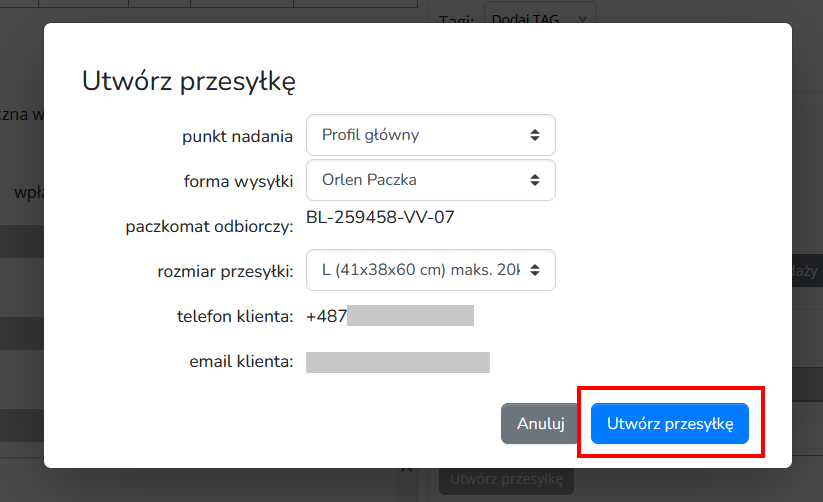Click the paczkomat code BL-259458-VV-07

[380, 217]
